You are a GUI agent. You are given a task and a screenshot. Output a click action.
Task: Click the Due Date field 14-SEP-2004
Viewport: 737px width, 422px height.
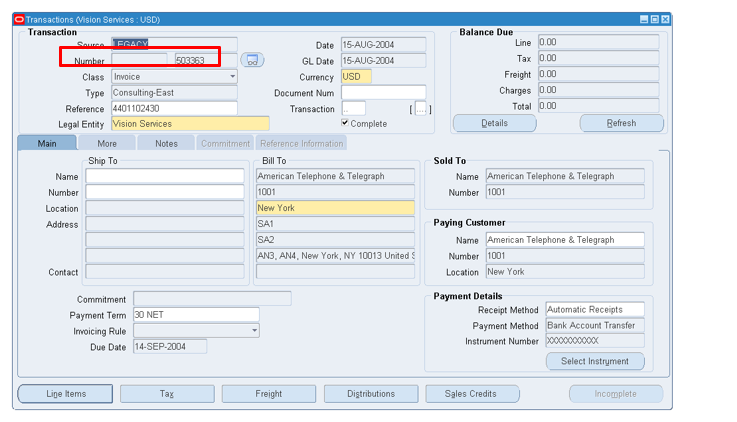[170, 346]
